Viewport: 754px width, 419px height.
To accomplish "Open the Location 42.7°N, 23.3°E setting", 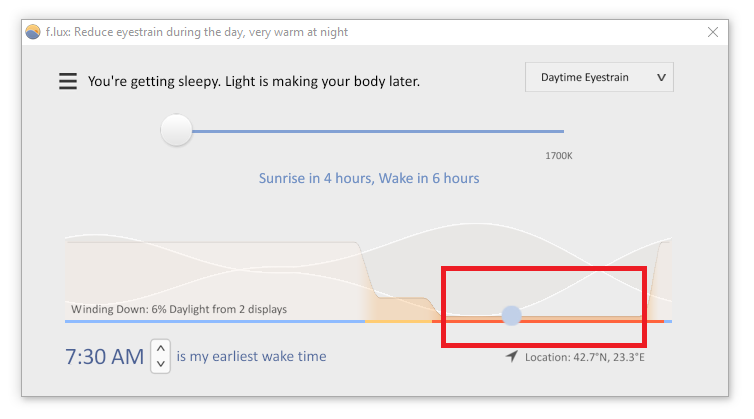I will 584,357.
